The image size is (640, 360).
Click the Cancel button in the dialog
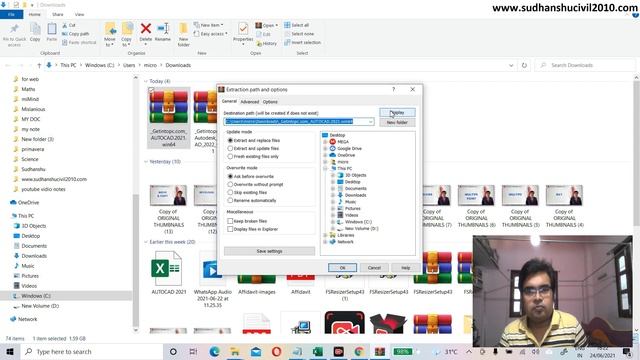point(374,268)
